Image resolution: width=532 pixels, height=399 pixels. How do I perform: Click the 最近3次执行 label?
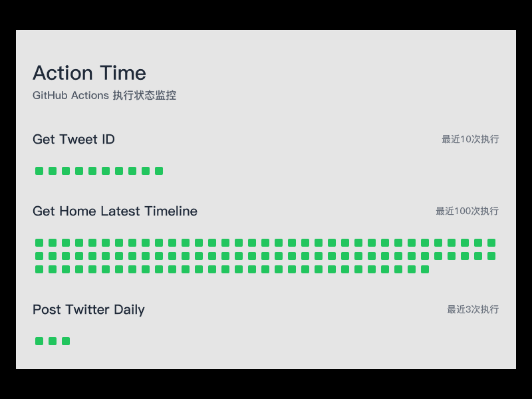tap(473, 309)
